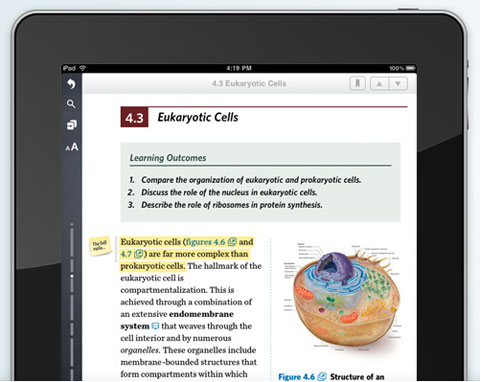Tap the Wi-Fi icon in status bar

coord(83,68)
